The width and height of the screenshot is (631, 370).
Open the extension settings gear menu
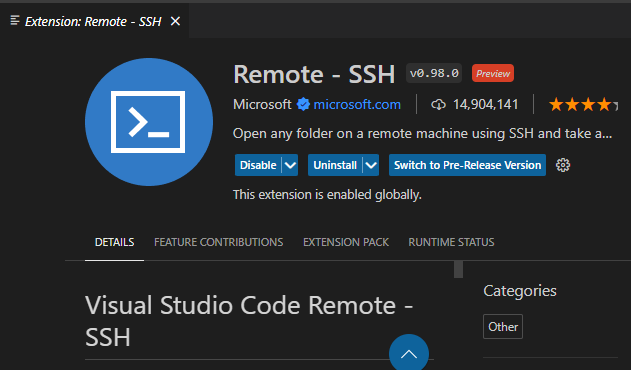pos(563,165)
